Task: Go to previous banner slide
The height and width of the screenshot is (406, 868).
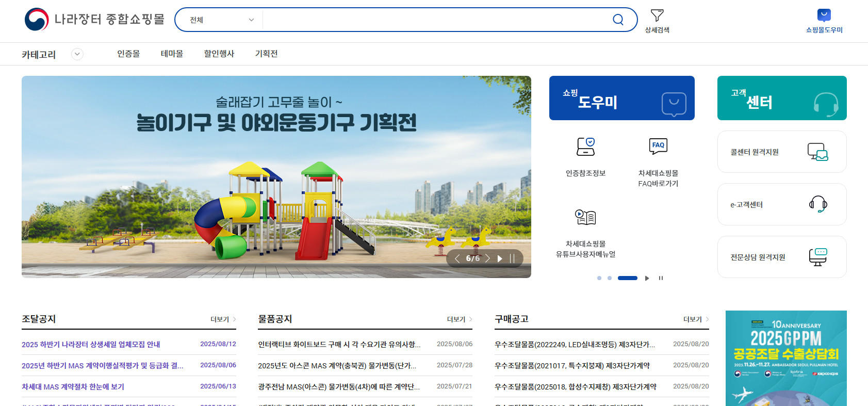Action: tap(457, 258)
